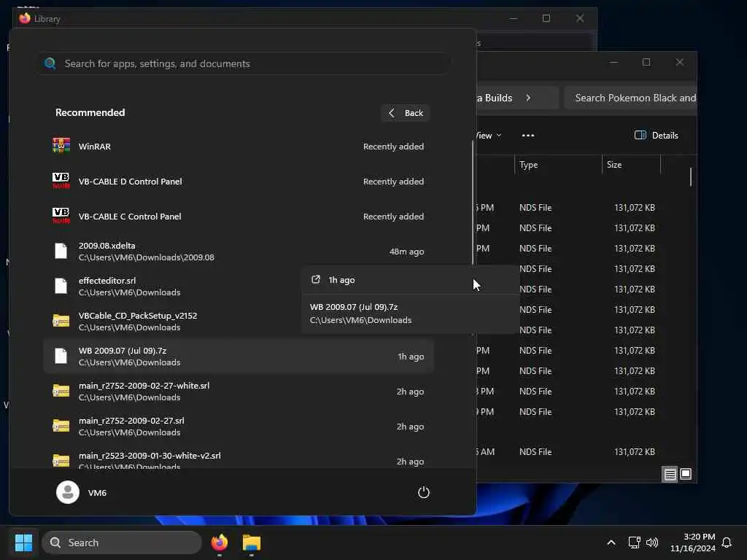This screenshot has width=747, height=560.
Task: Sort Explorer by Type column
Action: [x=557, y=165]
